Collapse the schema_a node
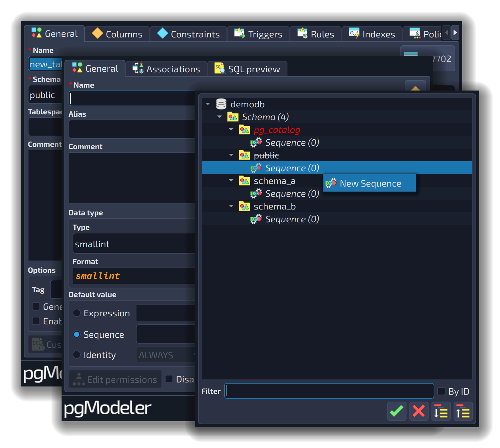Viewport: 500px width, 448px height. point(231,180)
